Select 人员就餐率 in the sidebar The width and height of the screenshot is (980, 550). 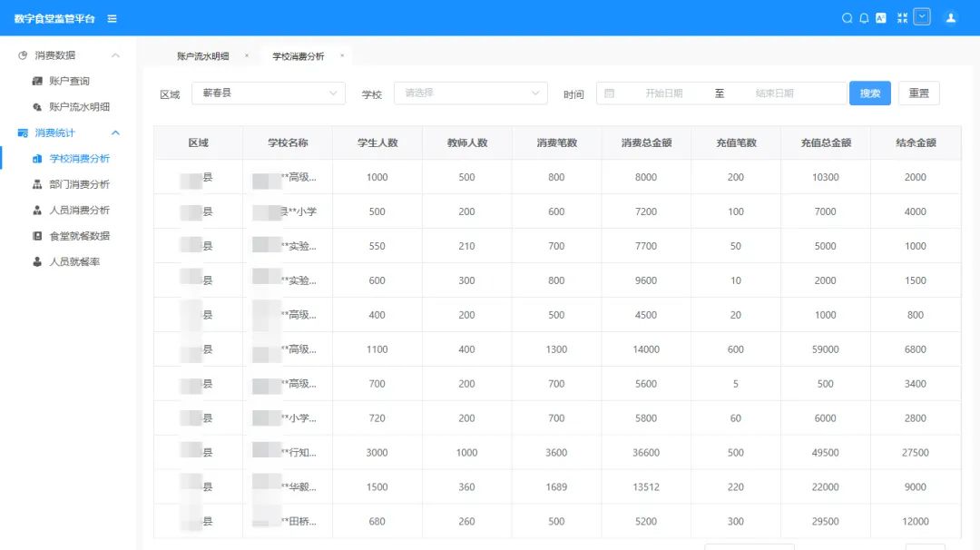tap(74, 262)
